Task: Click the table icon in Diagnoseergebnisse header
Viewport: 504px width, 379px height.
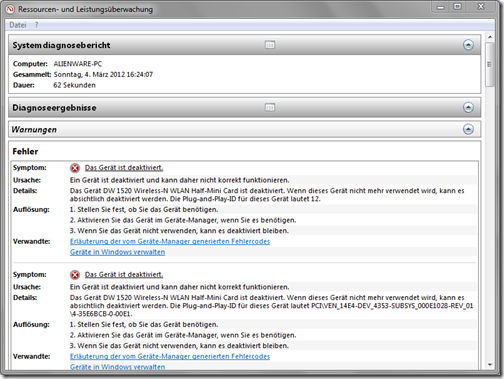Action: (270, 107)
